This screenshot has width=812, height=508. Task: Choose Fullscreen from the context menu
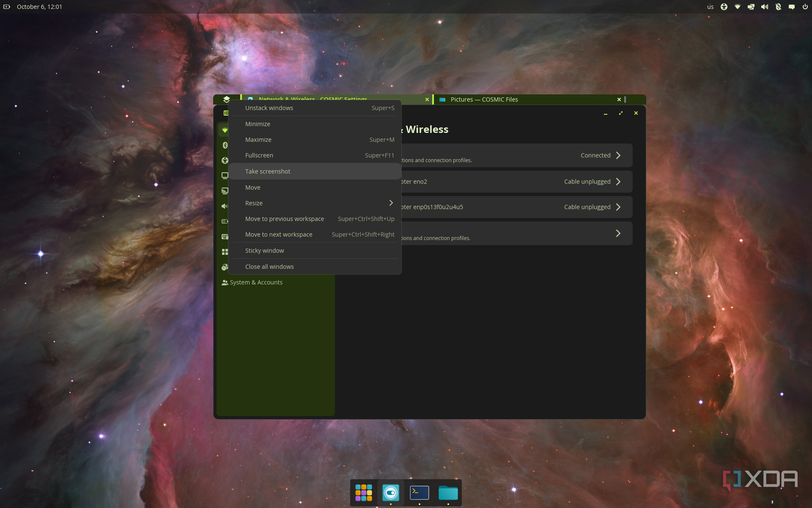(315, 155)
